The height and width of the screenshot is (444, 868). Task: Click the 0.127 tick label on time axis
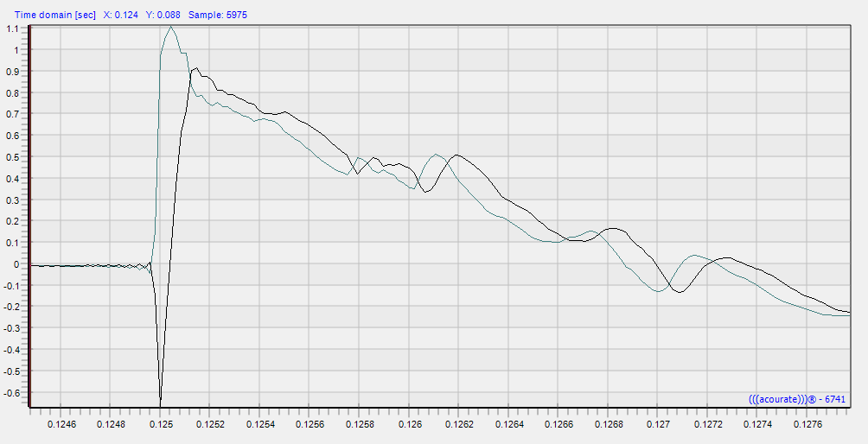[659, 424]
